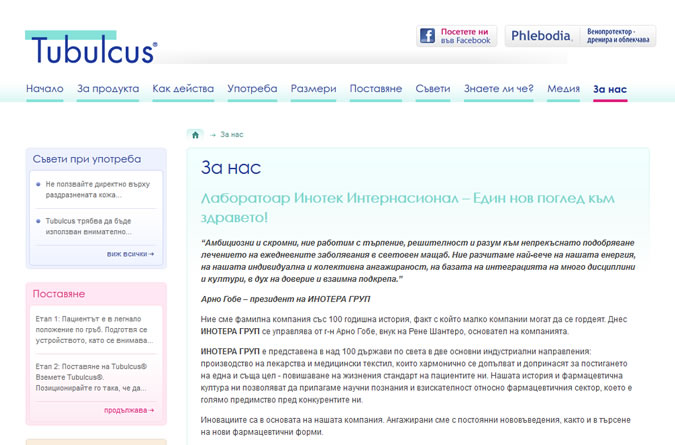This screenshot has height=445, width=675.
Task: Open tip 'Tubulcus трябва да бъде използван внимателно'
Action: [89, 226]
